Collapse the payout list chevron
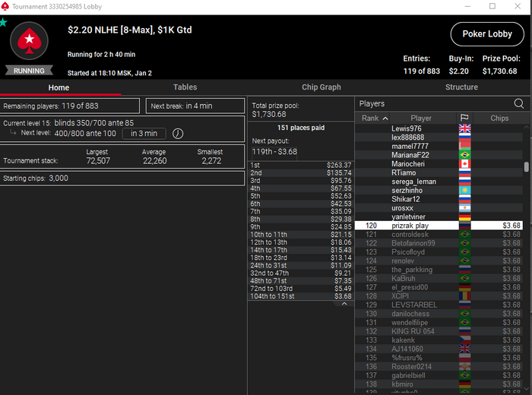Image resolution: width=532 pixels, height=395 pixels. click(344, 303)
